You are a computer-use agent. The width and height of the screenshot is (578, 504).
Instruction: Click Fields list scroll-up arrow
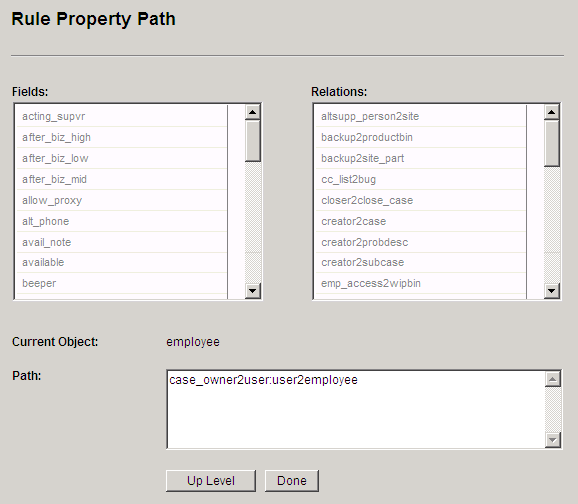click(x=253, y=112)
